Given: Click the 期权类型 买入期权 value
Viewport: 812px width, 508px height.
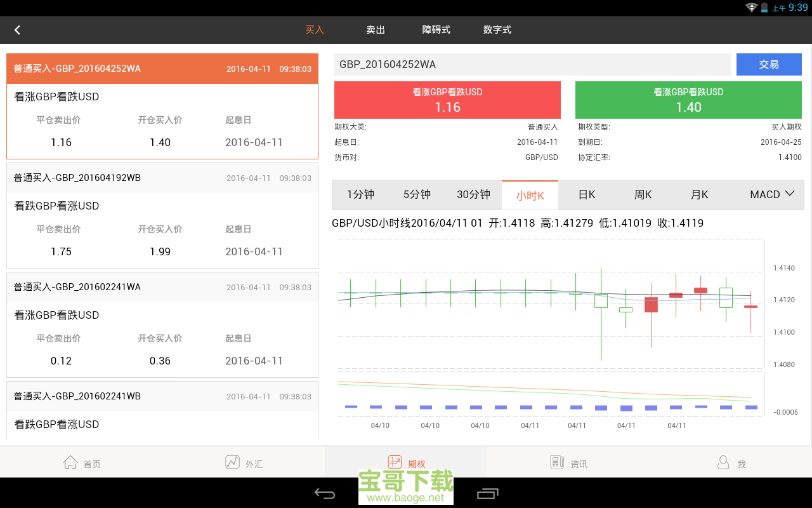Looking at the screenshot, I should click(x=787, y=127).
